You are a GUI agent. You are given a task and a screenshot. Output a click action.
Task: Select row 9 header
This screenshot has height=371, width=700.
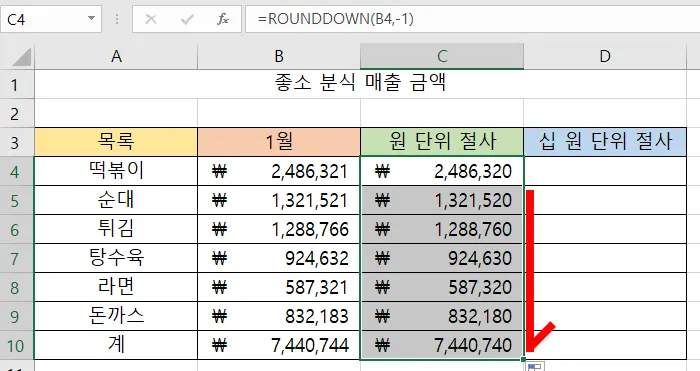17,317
